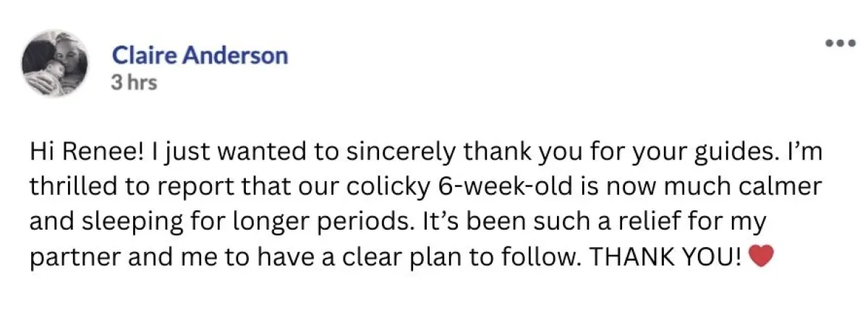Image resolution: width=868 pixels, height=312 pixels.
Task: Click the word "calmer" in the post
Action: pos(787,187)
